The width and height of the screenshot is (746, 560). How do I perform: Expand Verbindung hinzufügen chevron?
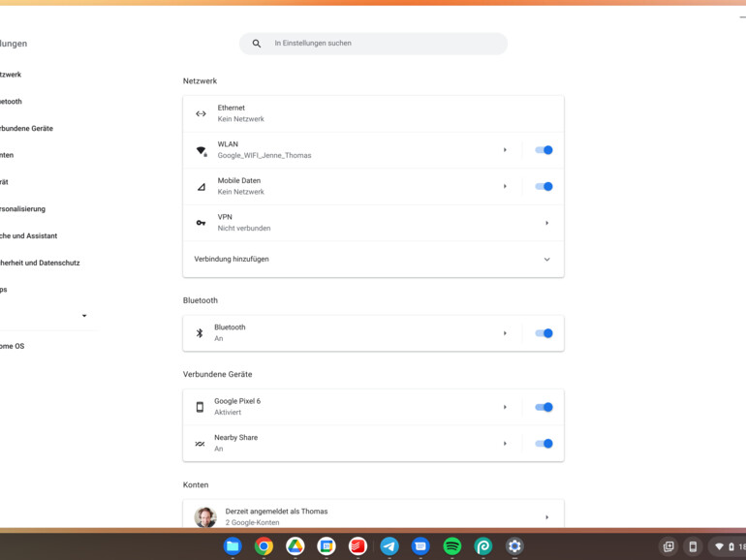pos(547,260)
